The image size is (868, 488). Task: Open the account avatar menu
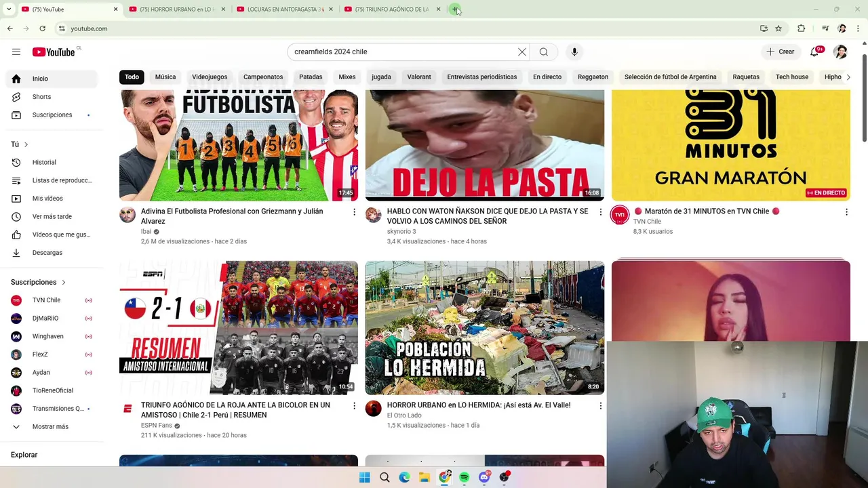point(840,52)
